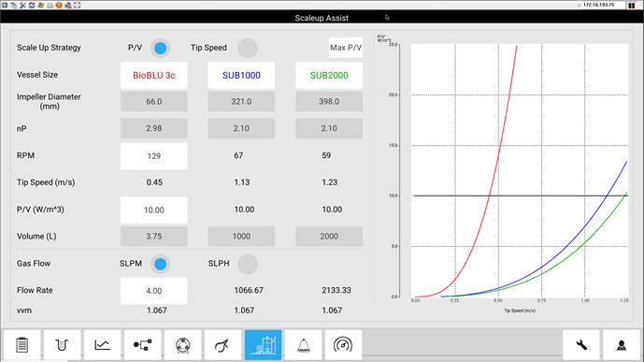This screenshot has width=644, height=362.
Task: Click the IP address 172.16.193.75
Action: pyautogui.click(x=598, y=5)
